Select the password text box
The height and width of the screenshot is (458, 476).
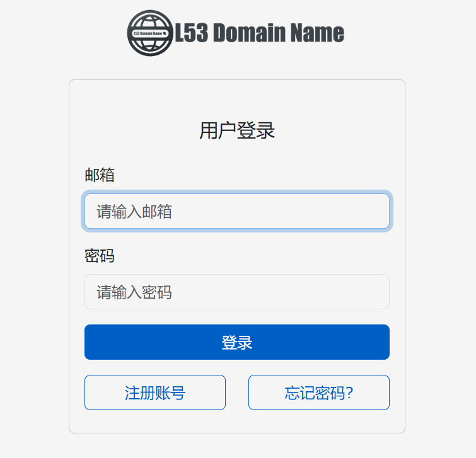tap(237, 292)
